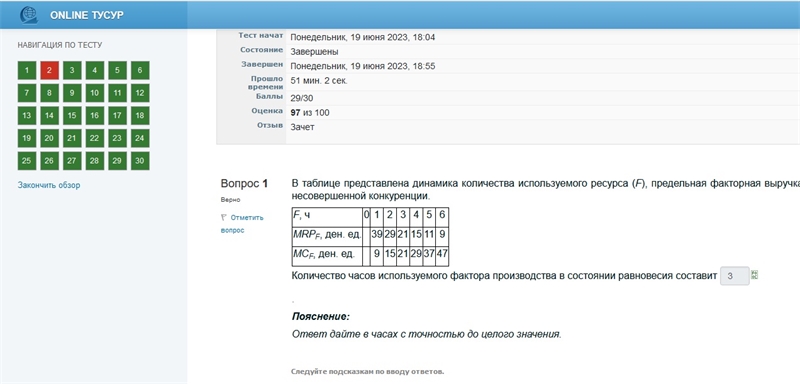Select the score value 29/30

302,98
